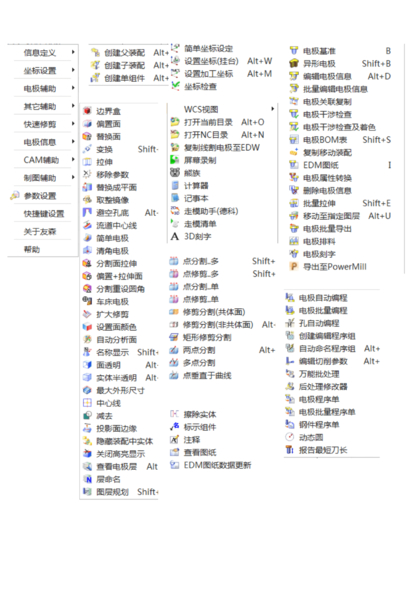This screenshot has width=415, height=600.
Task: Click the 导出至PowerMill P icon
Action: (294, 267)
